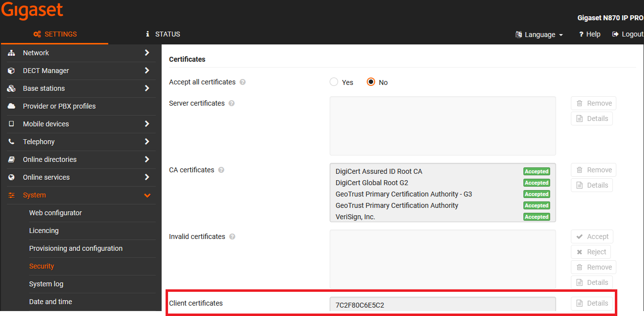Expand the Online directories chevron
Image resolution: width=644 pixels, height=316 pixels.
pyautogui.click(x=147, y=159)
